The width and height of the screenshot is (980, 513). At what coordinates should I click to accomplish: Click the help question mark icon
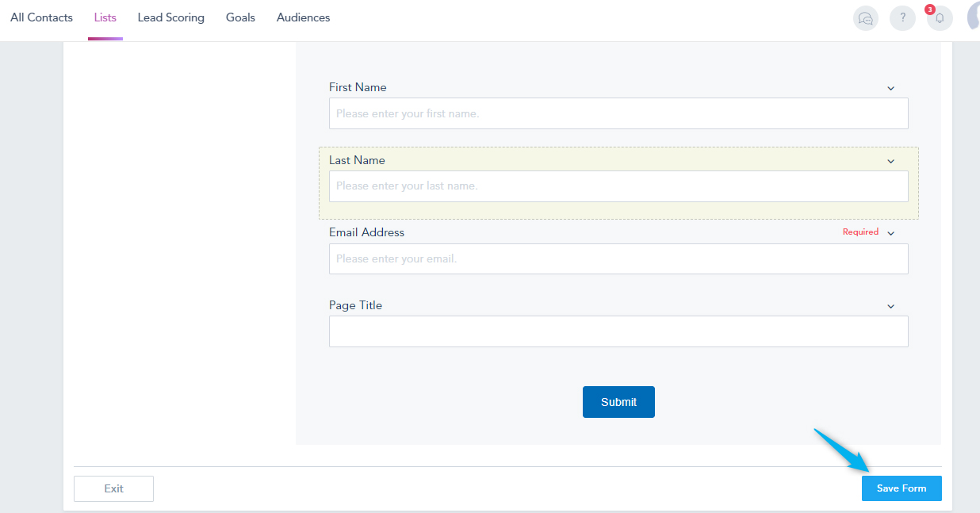point(902,18)
